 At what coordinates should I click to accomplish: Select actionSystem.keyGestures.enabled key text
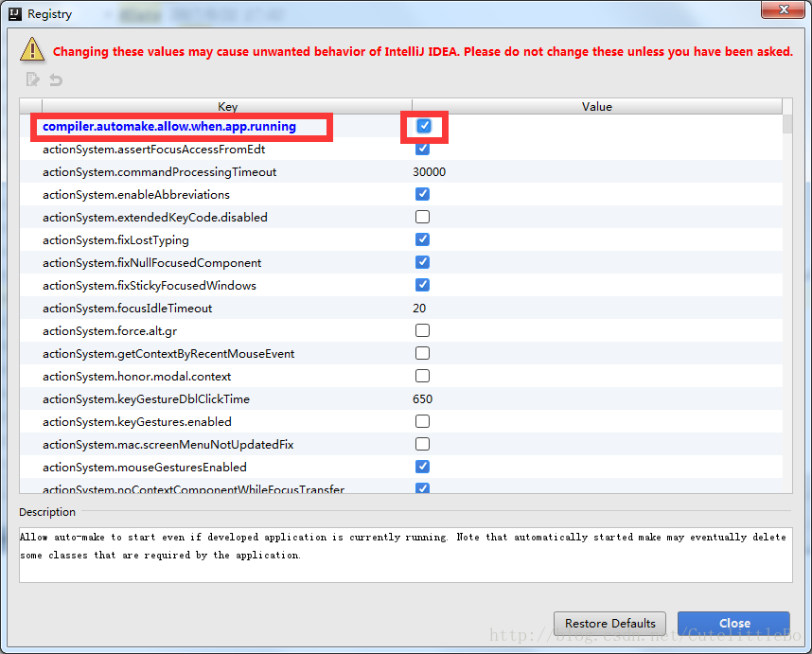(136, 422)
